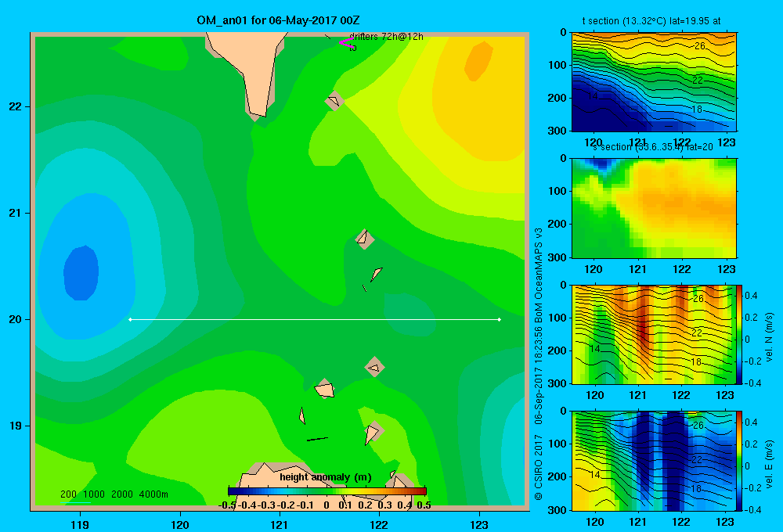
Task: Open the salinity section panel
Action: (654, 208)
